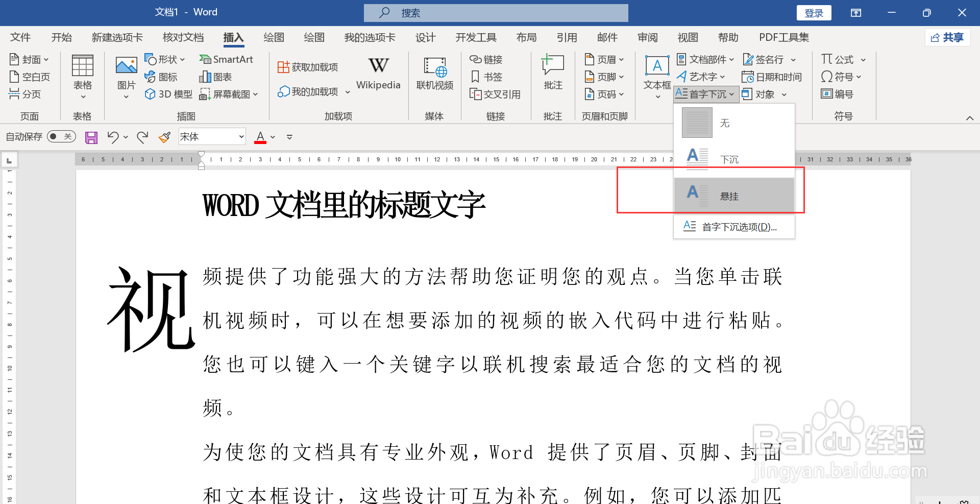Select the Dropped (下沉) drop cap option
980x504 pixels.
click(x=734, y=159)
